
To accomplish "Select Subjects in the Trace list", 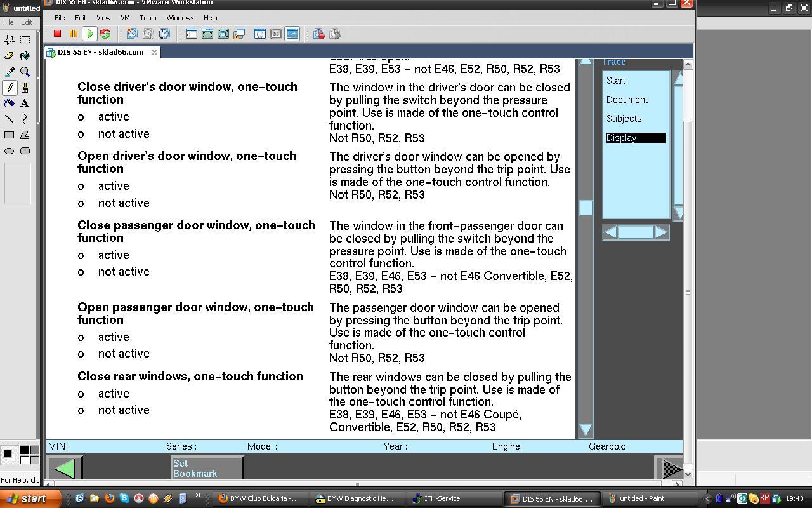I will click(x=624, y=119).
